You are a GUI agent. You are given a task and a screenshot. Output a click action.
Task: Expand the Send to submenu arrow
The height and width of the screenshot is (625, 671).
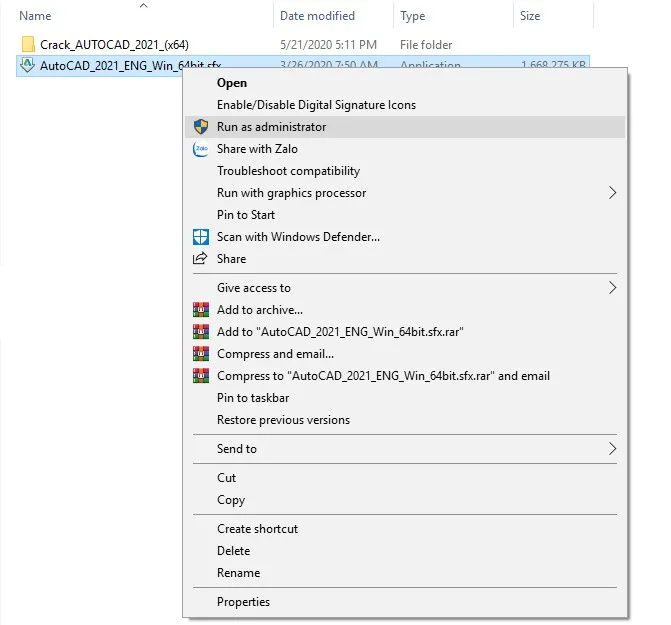click(x=613, y=449)
